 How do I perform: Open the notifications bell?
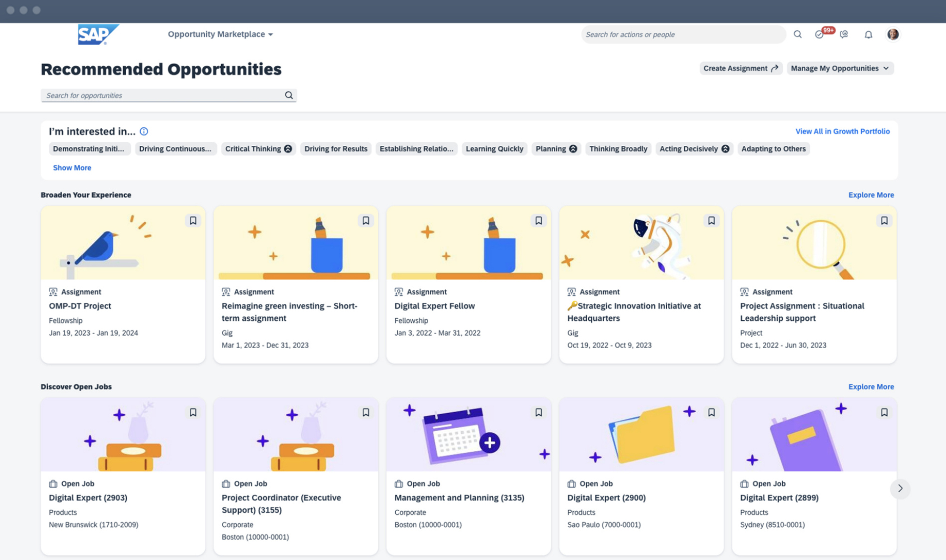868,34
